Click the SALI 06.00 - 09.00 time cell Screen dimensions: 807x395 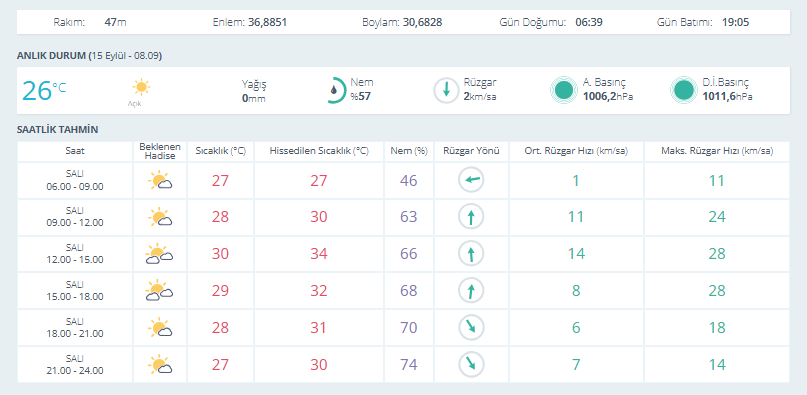75,181
